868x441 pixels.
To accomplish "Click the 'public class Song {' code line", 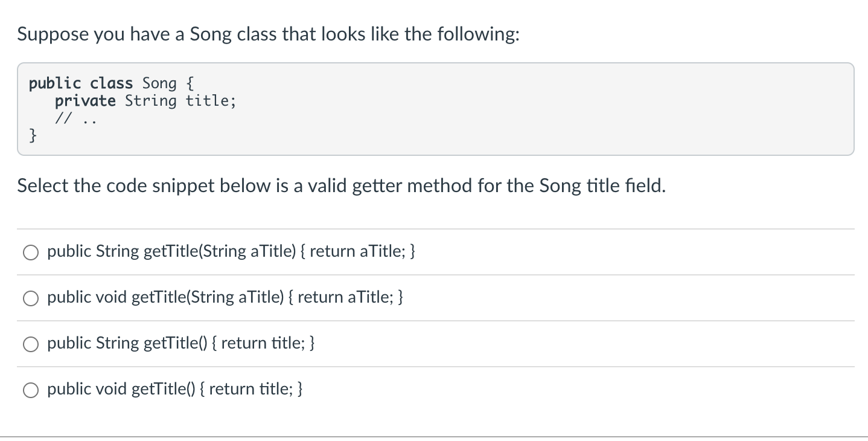I will click(x=110, y=83).
